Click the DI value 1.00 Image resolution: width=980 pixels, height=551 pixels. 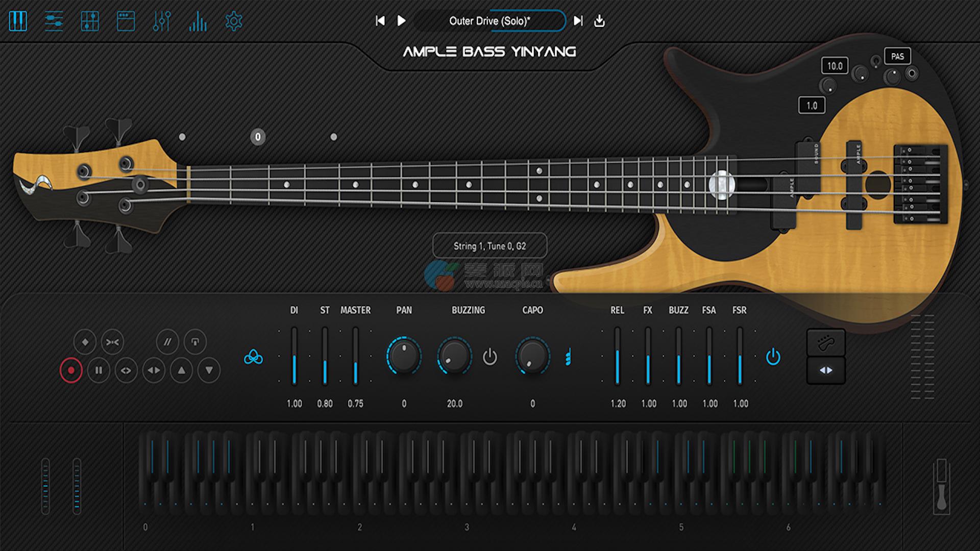click(x=295, y=404)
